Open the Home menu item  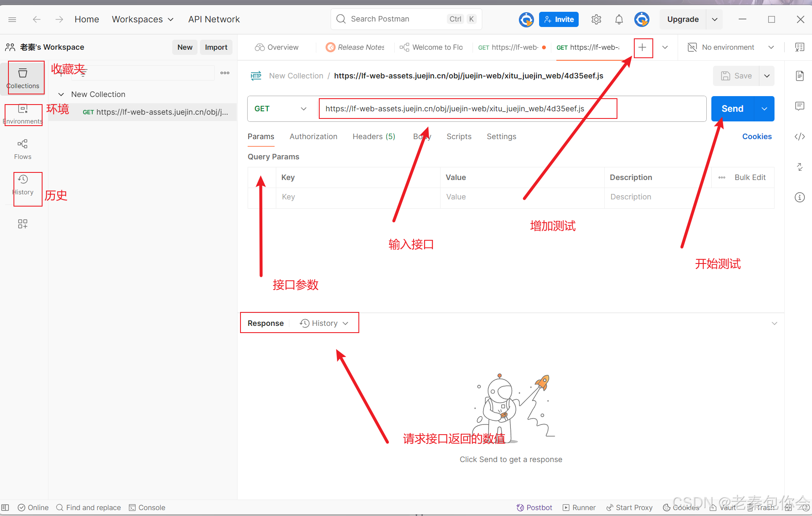(87, 19)
